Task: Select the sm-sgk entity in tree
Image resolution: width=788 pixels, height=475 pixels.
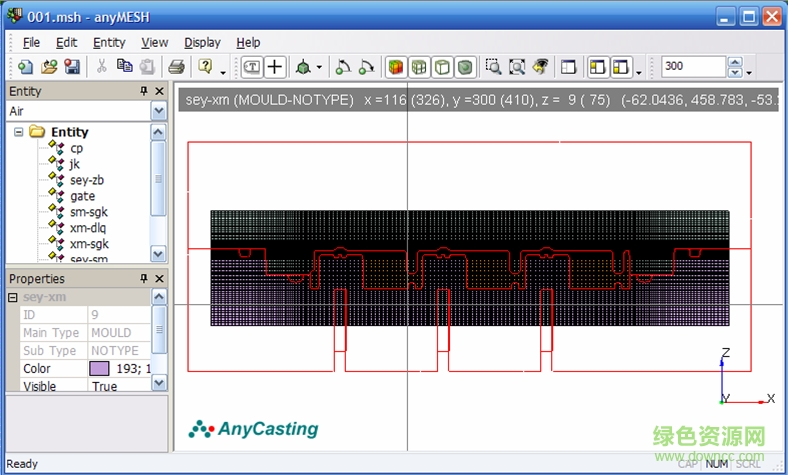Action: coord(88,212)
